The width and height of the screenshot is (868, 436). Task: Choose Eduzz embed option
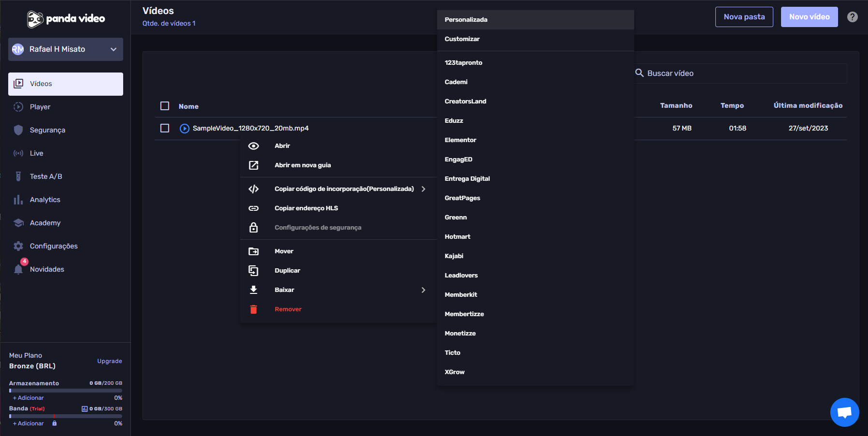click(x=536, y=121)
